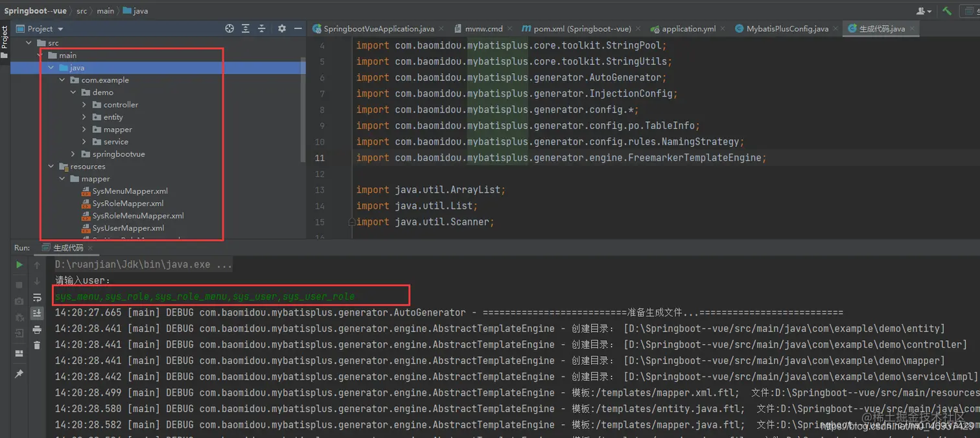Collapse the demo package
Image resolution: width=980 pixels, height=438 pixels.
click(x=73, y=92)
